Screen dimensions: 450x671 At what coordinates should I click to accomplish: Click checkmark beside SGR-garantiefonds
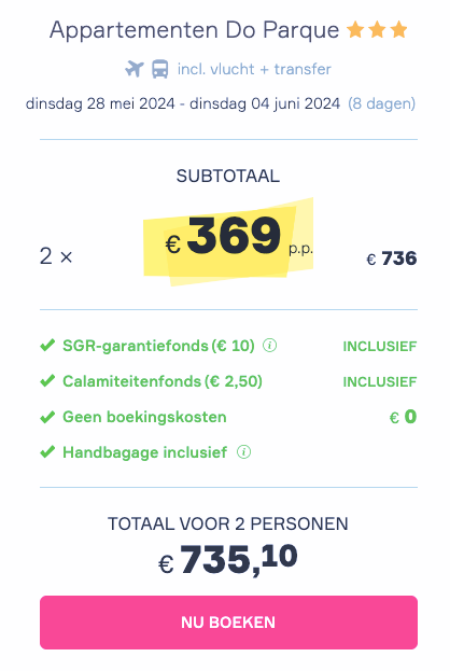point(47,345)
